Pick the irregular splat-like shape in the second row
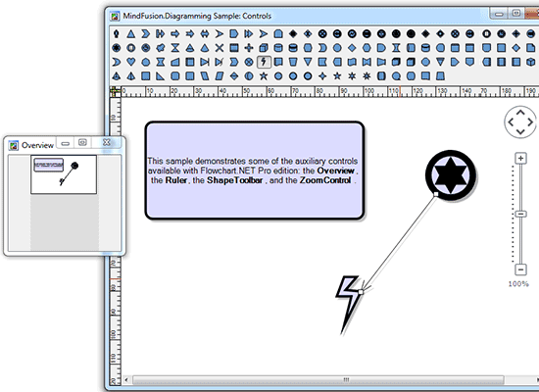 [160, 48]
